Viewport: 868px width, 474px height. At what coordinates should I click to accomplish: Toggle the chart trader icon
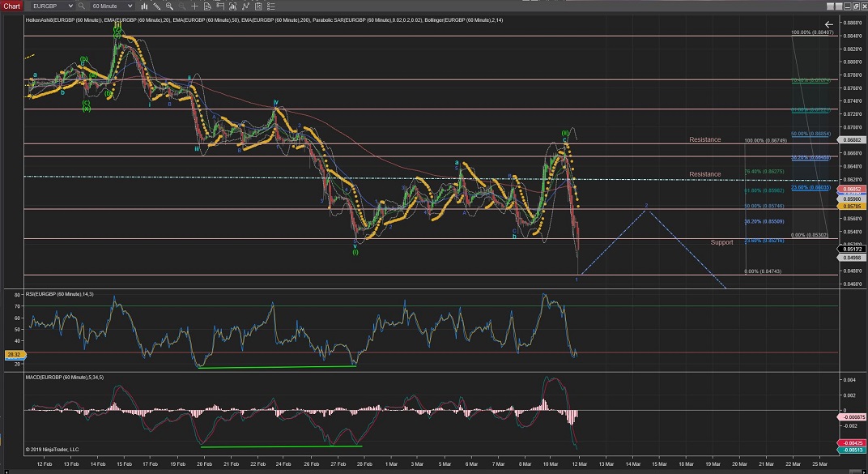coord(220,6)
